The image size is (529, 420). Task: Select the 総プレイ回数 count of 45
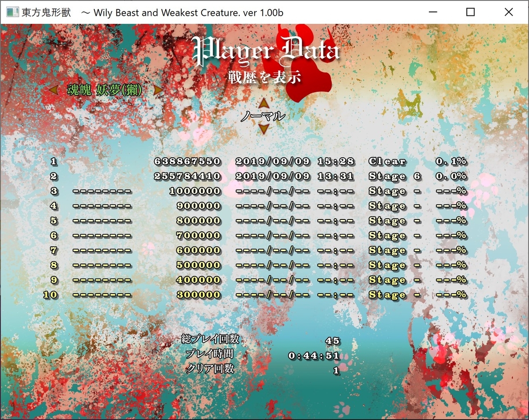coord(334,340)
